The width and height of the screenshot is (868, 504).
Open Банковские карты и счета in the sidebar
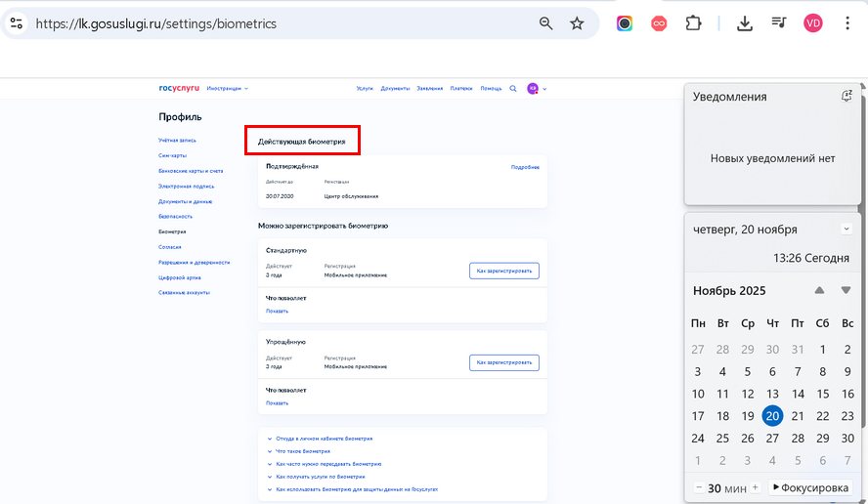(x=191, y=171)
